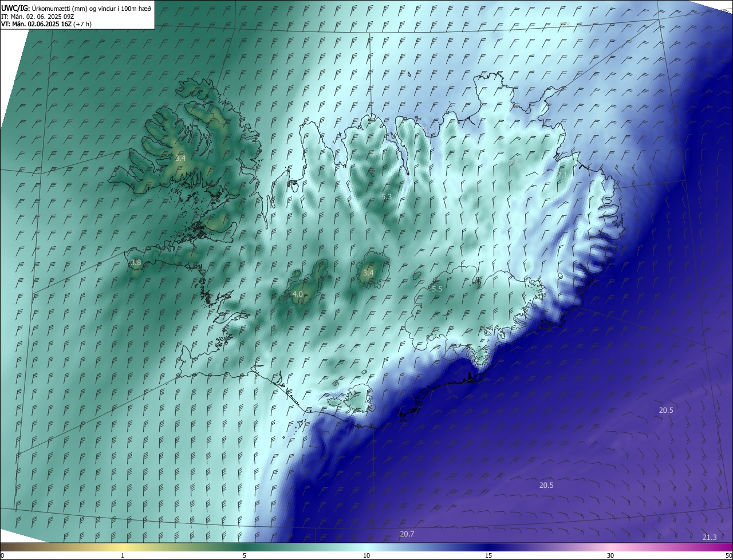Pick the dark green colour-bar segment above the 5 tick
The height and width of the screenshot is (560, 733).
(x=245, y=547)
